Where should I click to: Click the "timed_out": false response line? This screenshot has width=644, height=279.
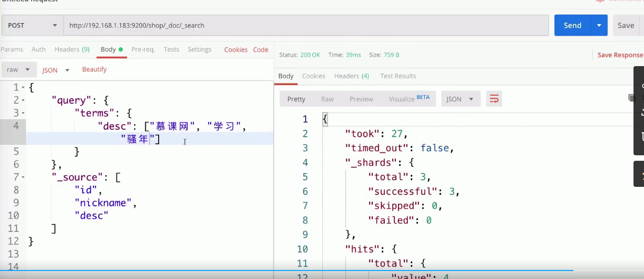coord(399,148)
